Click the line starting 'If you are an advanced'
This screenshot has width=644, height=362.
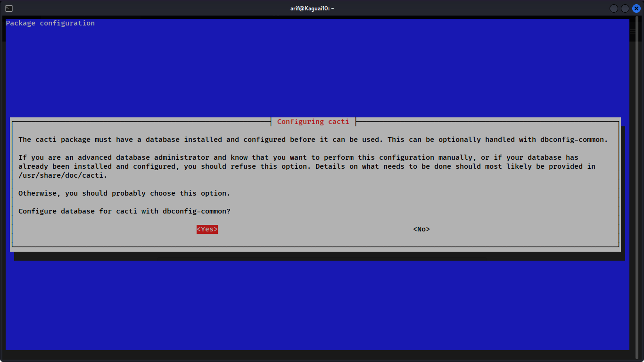point(298,157)
